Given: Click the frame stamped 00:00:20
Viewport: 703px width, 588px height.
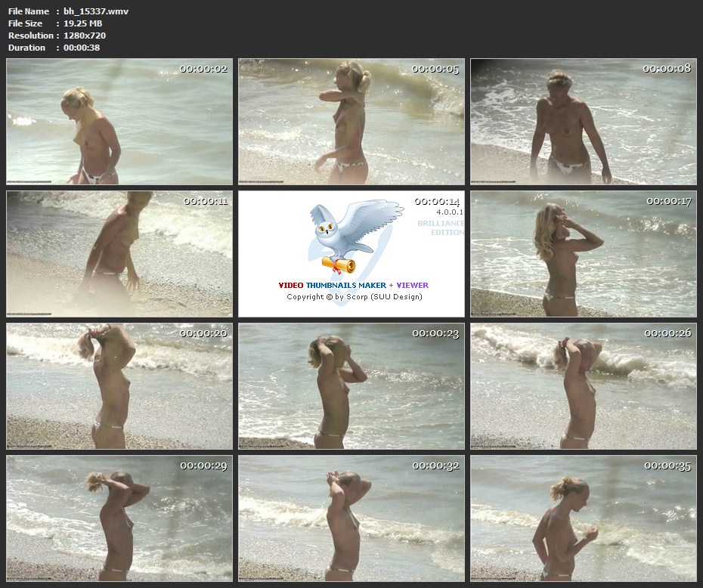Looking at the screenshot, I should point(119,386).
